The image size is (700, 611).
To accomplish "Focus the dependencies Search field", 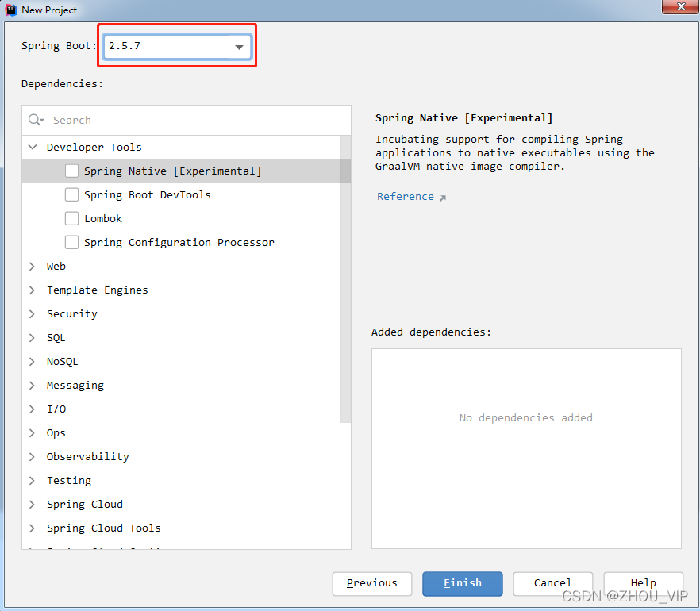I will coord(187,120).
